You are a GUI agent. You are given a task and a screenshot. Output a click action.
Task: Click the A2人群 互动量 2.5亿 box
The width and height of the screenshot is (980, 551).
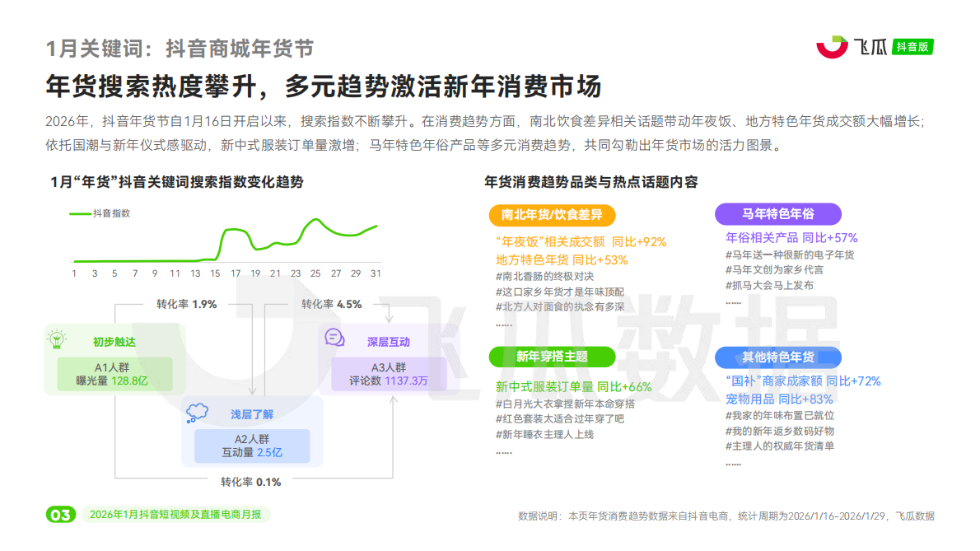click(x=252, y=446)
